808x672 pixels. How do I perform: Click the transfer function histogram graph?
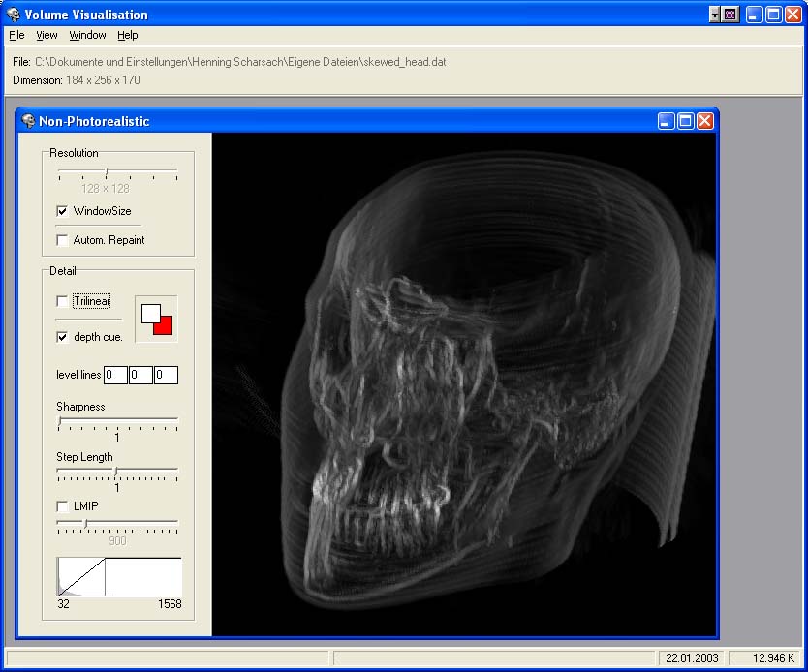(119, 577)
